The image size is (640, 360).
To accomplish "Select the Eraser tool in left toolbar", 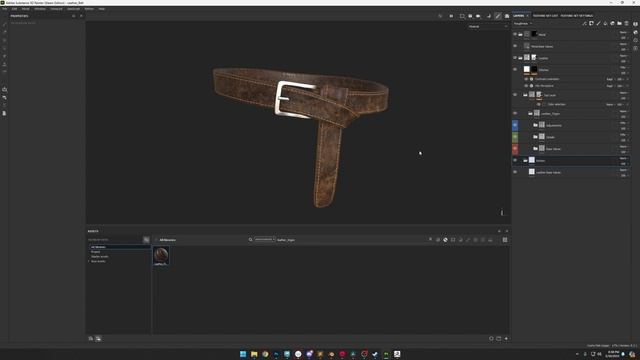I will (4, 32).
